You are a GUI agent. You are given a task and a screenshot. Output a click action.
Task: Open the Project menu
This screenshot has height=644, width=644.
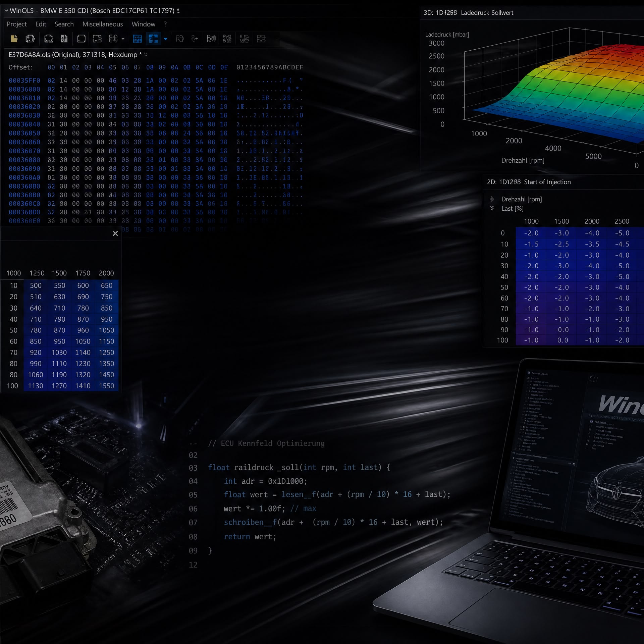coord(17,24)
